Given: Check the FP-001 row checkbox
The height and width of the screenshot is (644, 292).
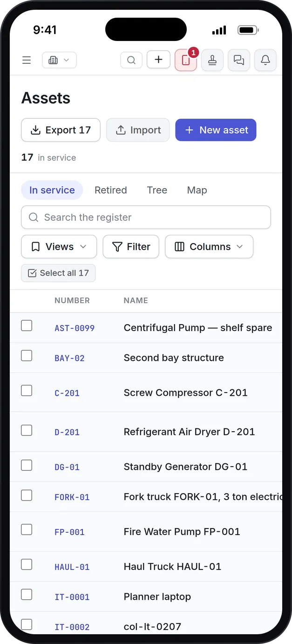Looking at the screenshot, I should coord(27,529).
